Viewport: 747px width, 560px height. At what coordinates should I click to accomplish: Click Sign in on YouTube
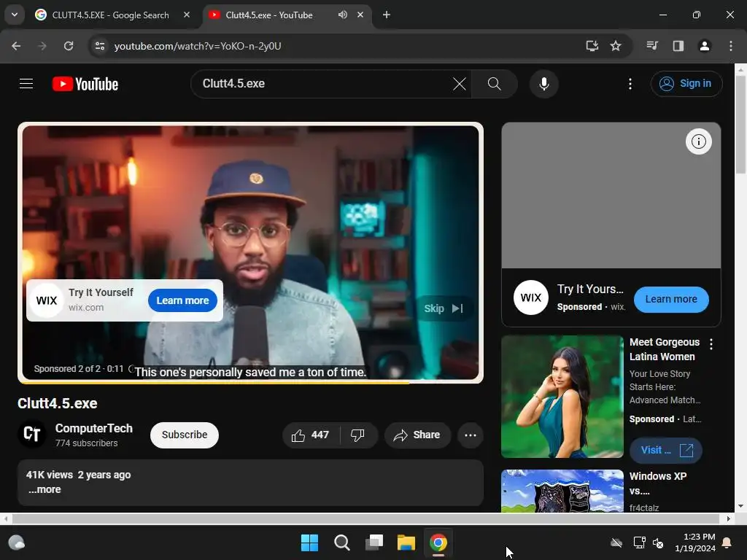686,84
